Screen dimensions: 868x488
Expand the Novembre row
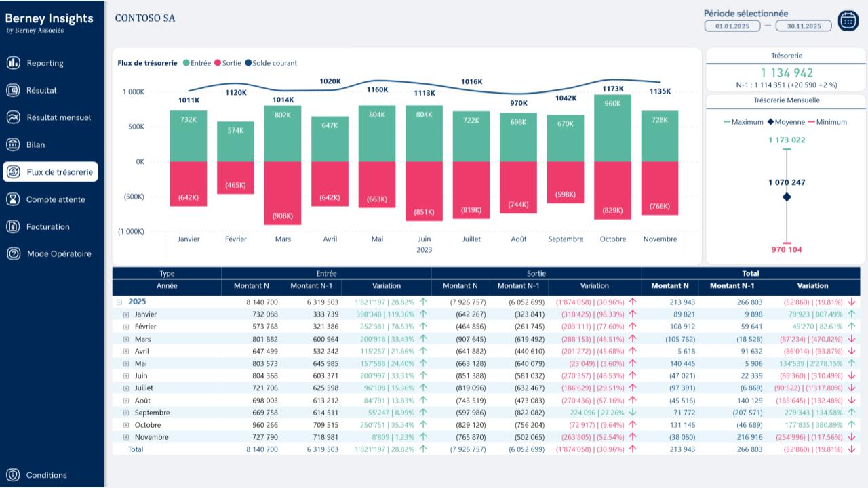coord(125,437)
